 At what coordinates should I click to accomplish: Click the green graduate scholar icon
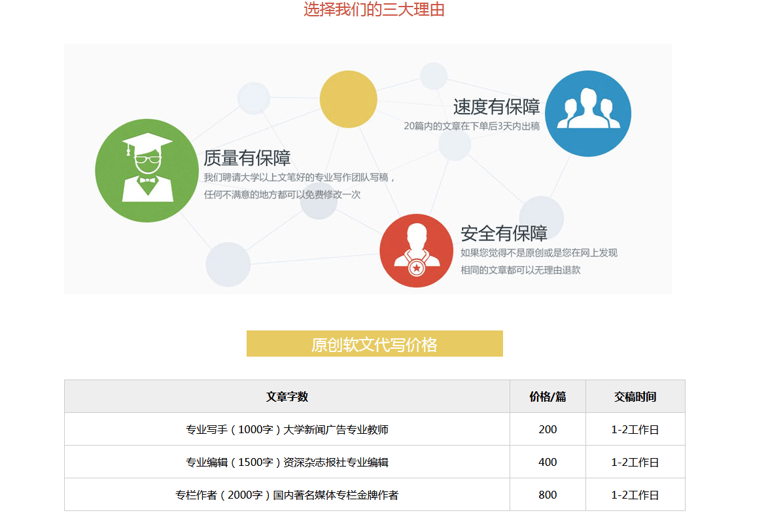tap(147, 171)
